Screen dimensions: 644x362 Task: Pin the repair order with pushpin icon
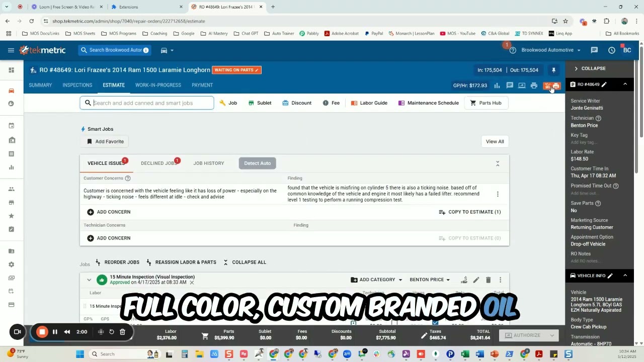pos(553,70)
